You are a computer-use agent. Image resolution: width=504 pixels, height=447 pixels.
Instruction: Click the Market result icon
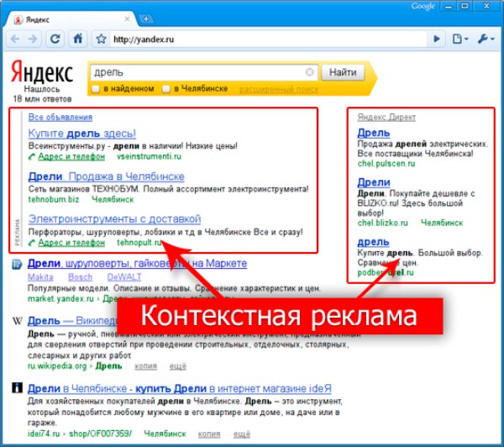17,265
